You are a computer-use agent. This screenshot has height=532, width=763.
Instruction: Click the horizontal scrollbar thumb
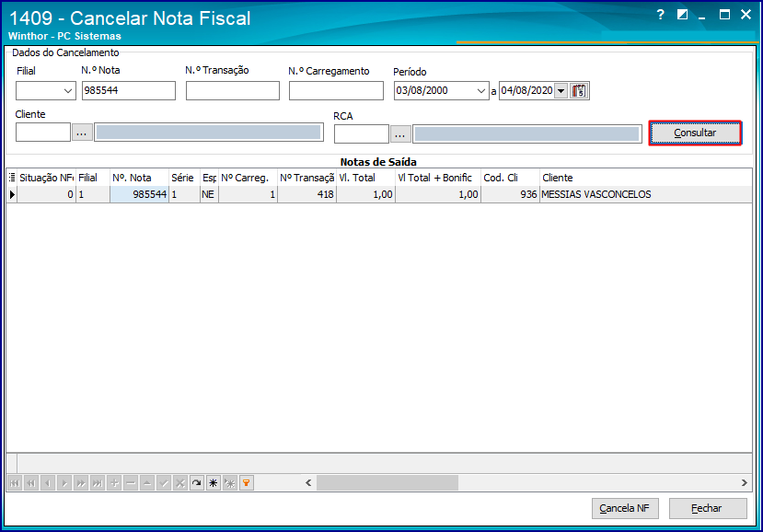[387, 483]
